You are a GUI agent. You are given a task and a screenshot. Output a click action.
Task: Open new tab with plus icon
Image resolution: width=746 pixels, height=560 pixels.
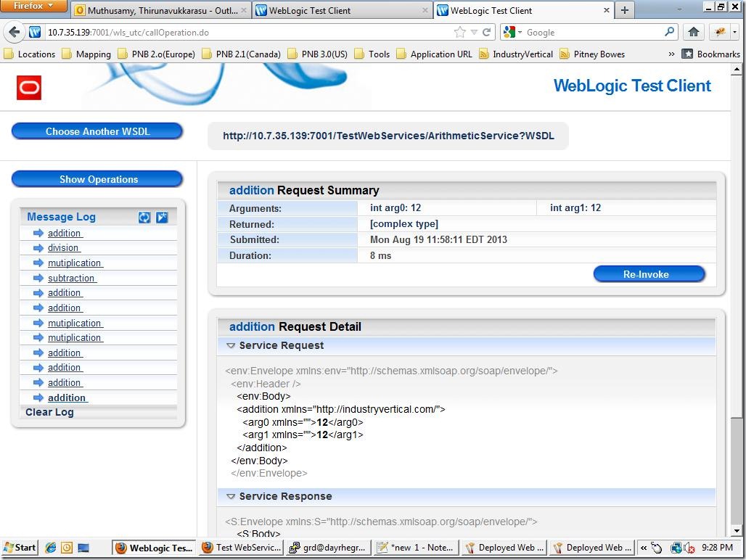(625, 10)
